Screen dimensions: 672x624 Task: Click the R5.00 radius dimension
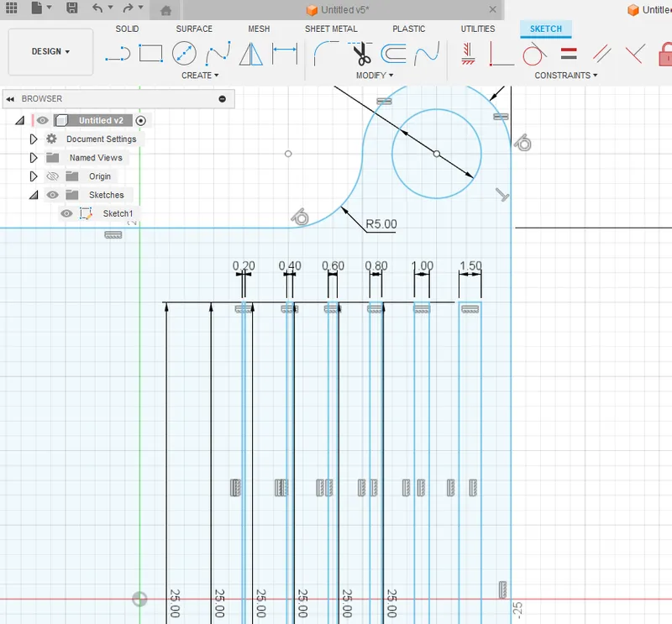click(381, 224)
